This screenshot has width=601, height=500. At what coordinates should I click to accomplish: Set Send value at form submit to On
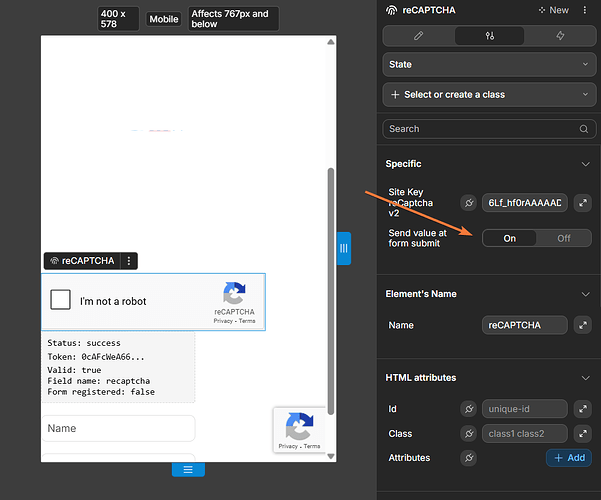point(509,238)
